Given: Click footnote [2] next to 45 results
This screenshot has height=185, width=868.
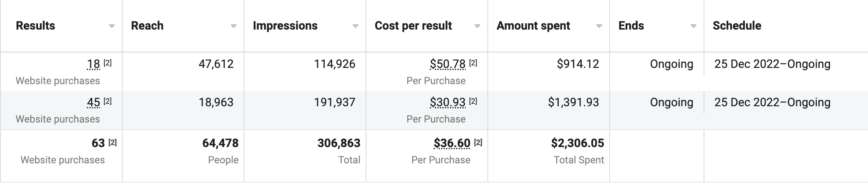Looking at the screenshot, I should (x=107, y=101).
